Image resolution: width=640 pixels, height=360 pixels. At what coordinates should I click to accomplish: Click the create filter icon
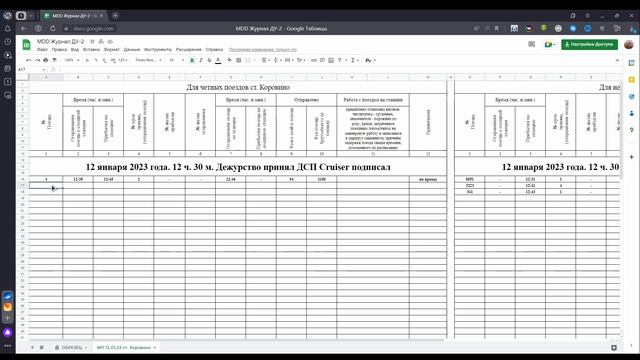(340, 60)
